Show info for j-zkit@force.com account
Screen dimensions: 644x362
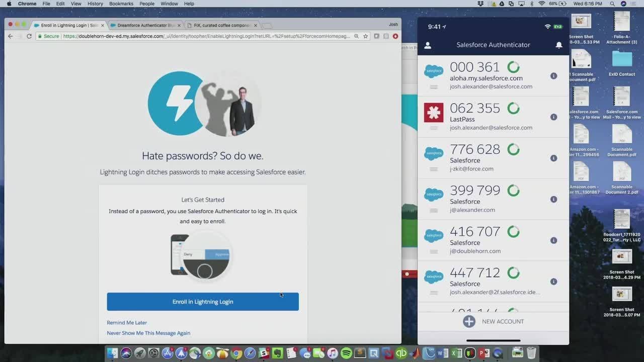(x=553, y=158)
